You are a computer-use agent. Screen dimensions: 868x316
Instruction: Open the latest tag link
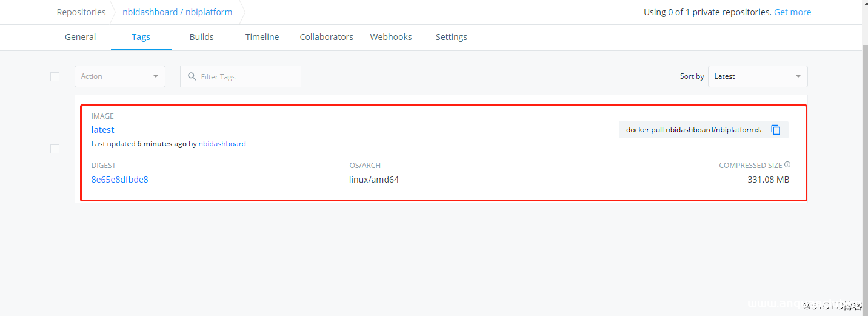pos(103,130)
